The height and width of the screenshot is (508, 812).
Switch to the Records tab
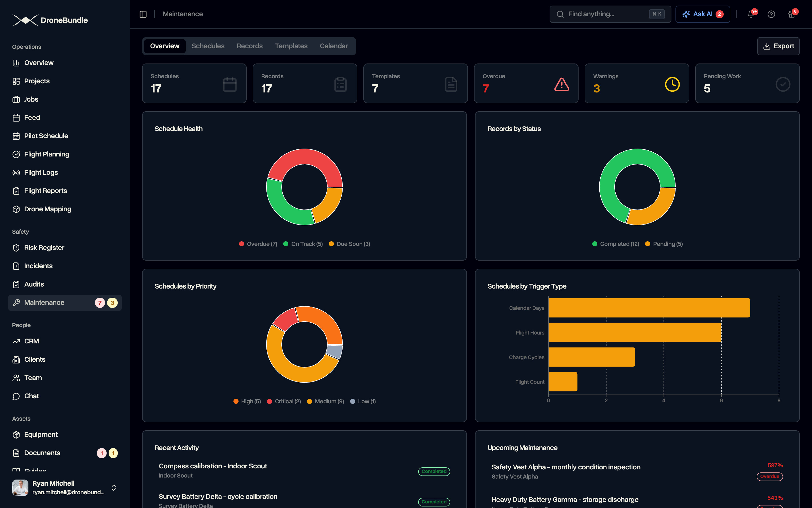tap(249, 46)
